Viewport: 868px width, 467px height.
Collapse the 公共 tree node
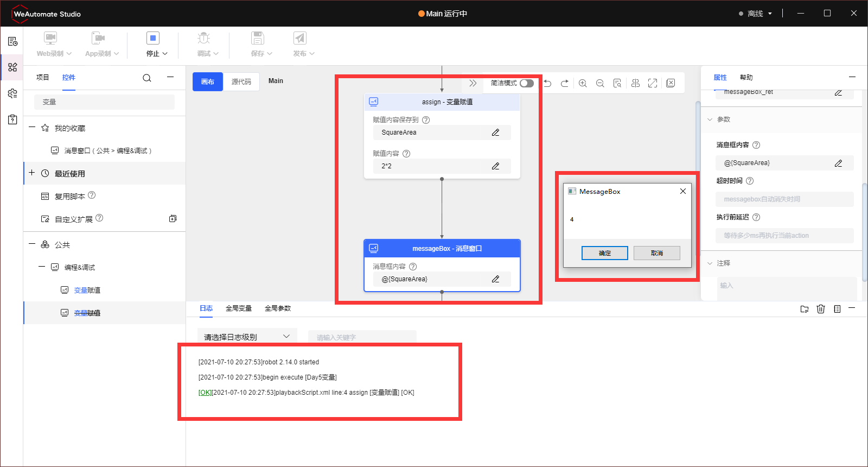[x=32, y=244]
